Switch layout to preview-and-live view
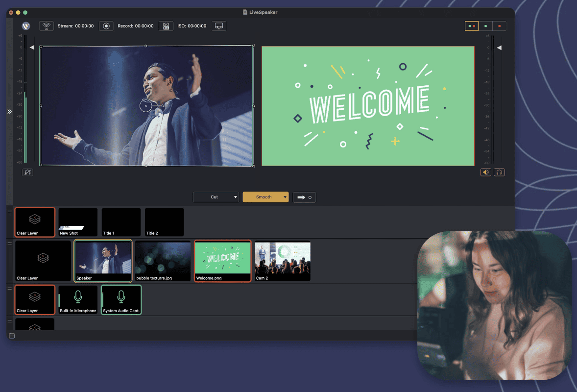Screen dimensions: 577x392 [472, 26]
